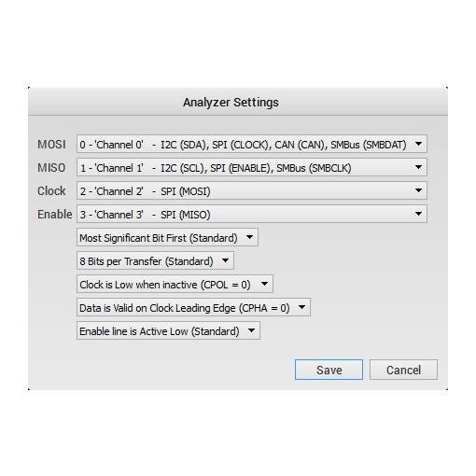Click the arrow beside the CPOL = 0 option
Viewport: 476px width, 476px height.
coord(264,284)
